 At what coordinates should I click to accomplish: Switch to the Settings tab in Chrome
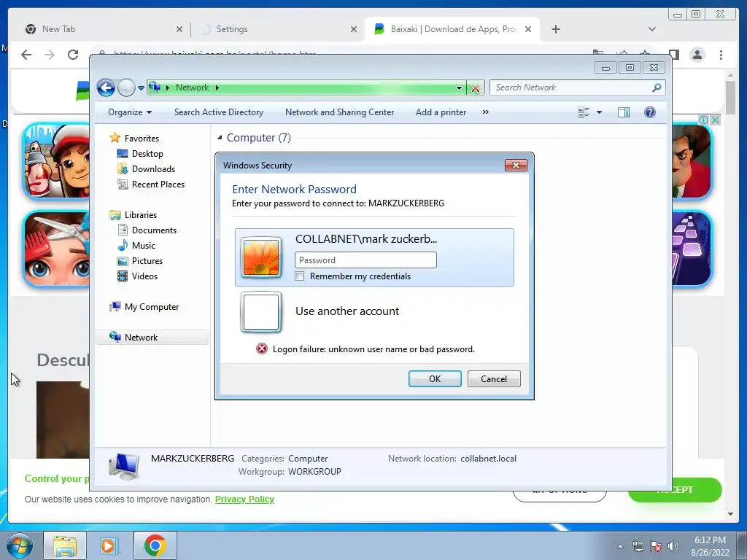(278, 29)
